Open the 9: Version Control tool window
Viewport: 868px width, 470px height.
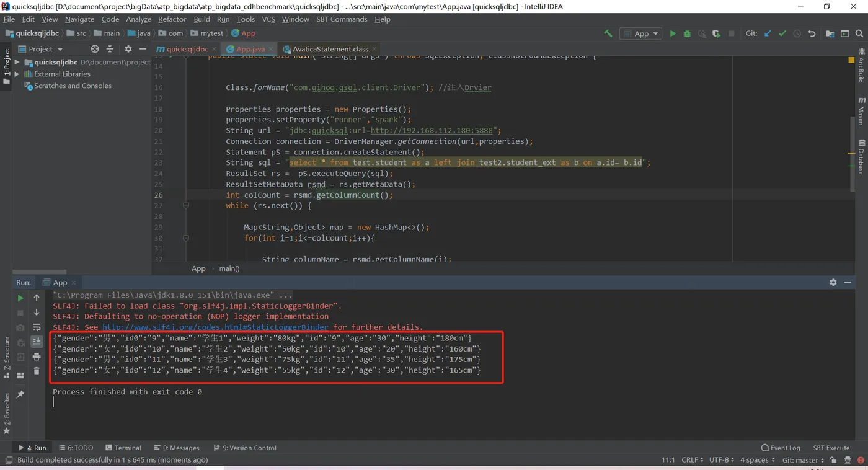[244, 448]
